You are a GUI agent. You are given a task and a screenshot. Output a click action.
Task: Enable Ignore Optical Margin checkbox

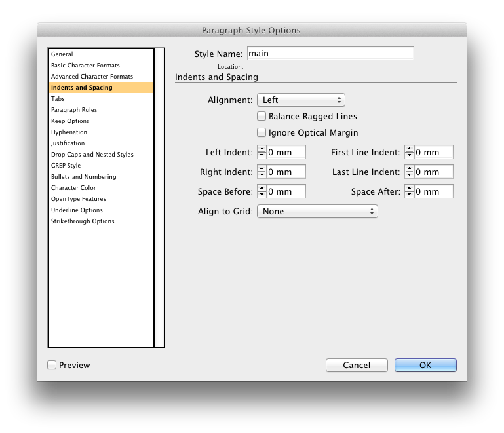262,132
